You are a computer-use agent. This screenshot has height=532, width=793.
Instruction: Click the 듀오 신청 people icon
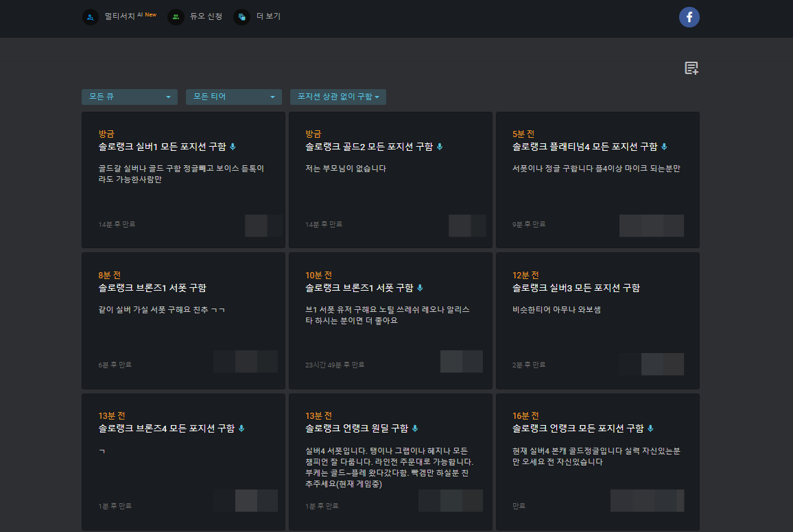click(x=176, y=16)
